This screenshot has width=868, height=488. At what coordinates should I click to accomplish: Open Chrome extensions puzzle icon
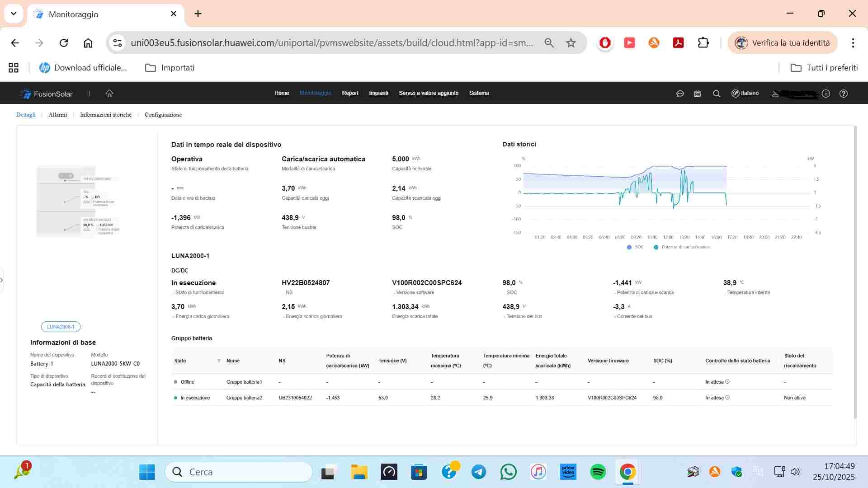[703, 43]
